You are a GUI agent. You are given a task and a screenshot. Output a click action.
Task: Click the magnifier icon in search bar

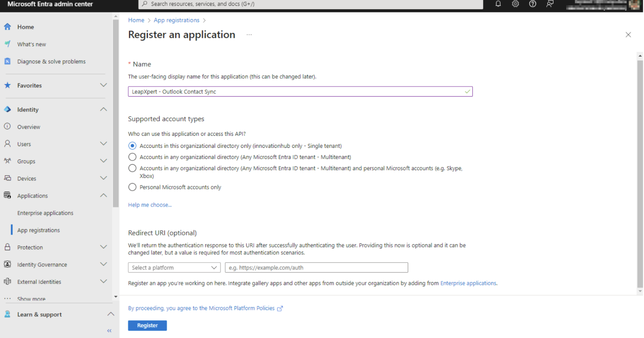tap(145, 4)
